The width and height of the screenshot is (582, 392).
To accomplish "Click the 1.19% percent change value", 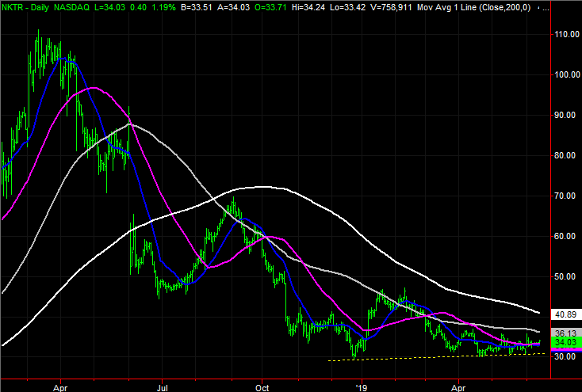I will (x=159, y=7).
